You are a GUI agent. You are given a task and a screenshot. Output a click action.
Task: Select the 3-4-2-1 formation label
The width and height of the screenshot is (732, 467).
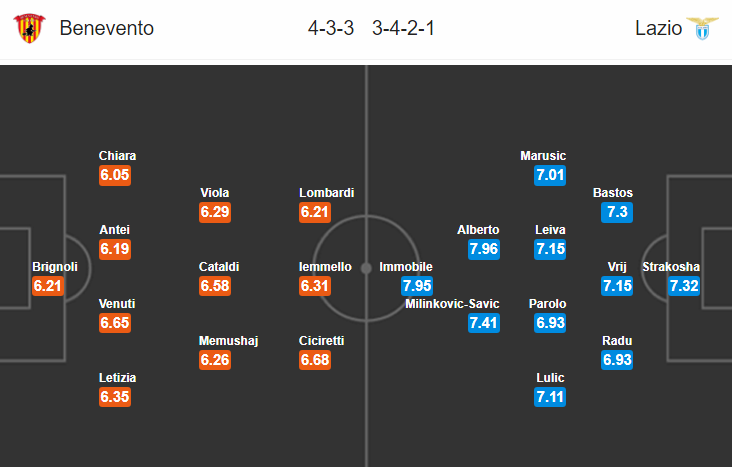point(403,28)
